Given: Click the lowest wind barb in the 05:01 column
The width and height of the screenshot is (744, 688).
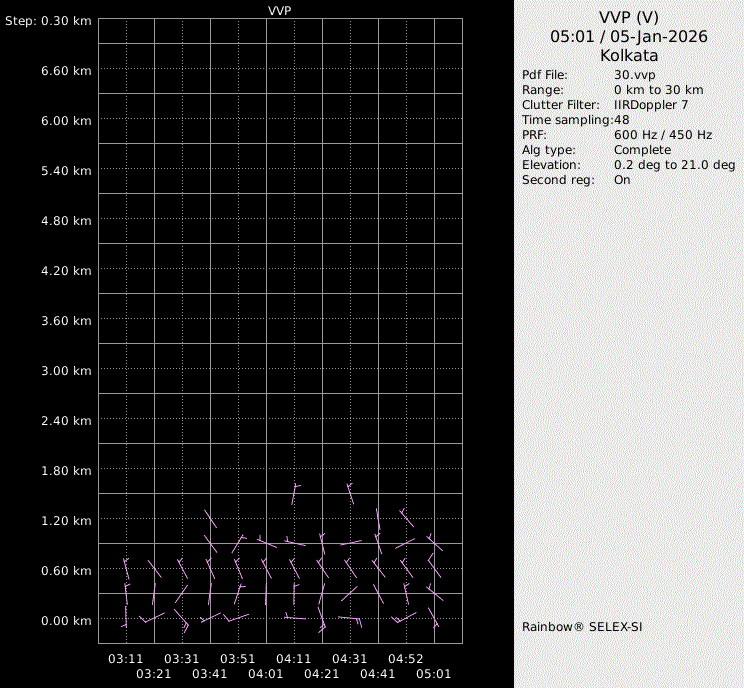Looking at the screenshot, I should (434, 618).
